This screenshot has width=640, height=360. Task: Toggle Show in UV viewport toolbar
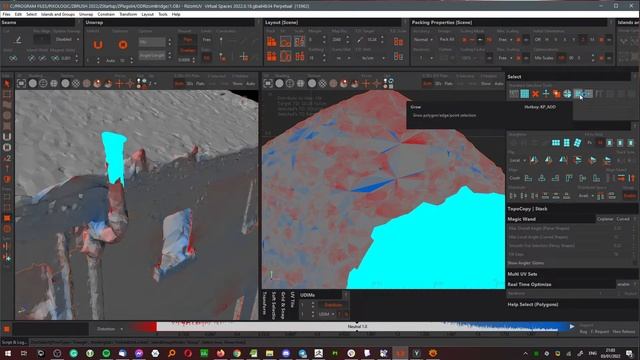[x=486, y=84]
